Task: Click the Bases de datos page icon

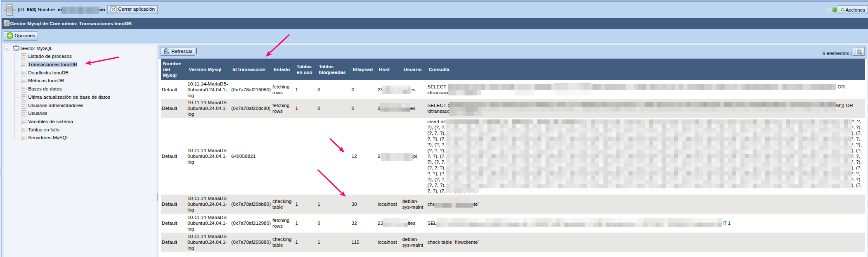Action: pos(24,89)
